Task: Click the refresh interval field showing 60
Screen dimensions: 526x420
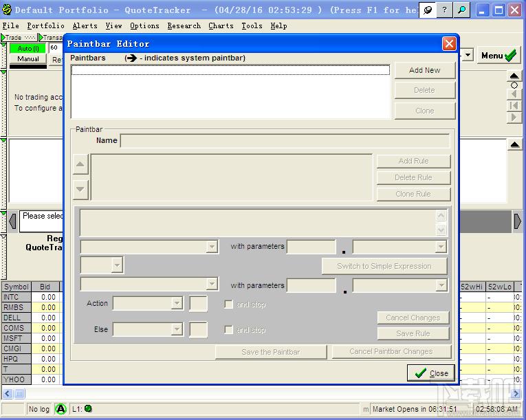Action: 56,47
